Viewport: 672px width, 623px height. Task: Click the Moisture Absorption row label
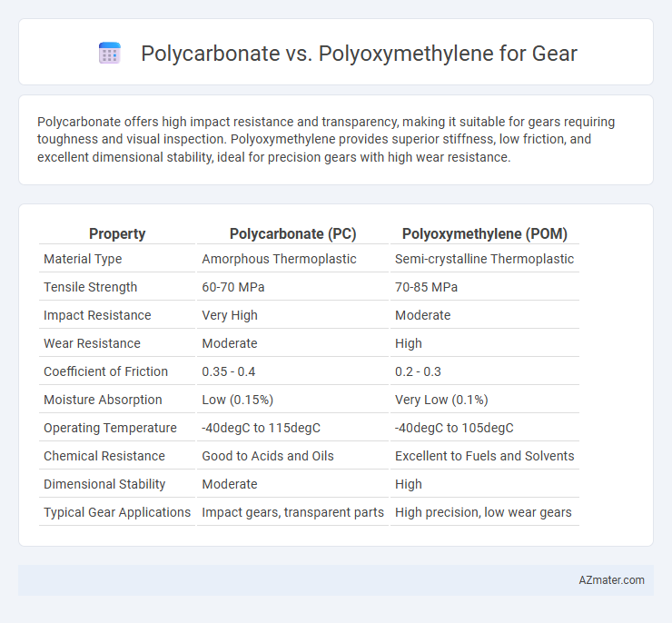click(x=103, y=400)
